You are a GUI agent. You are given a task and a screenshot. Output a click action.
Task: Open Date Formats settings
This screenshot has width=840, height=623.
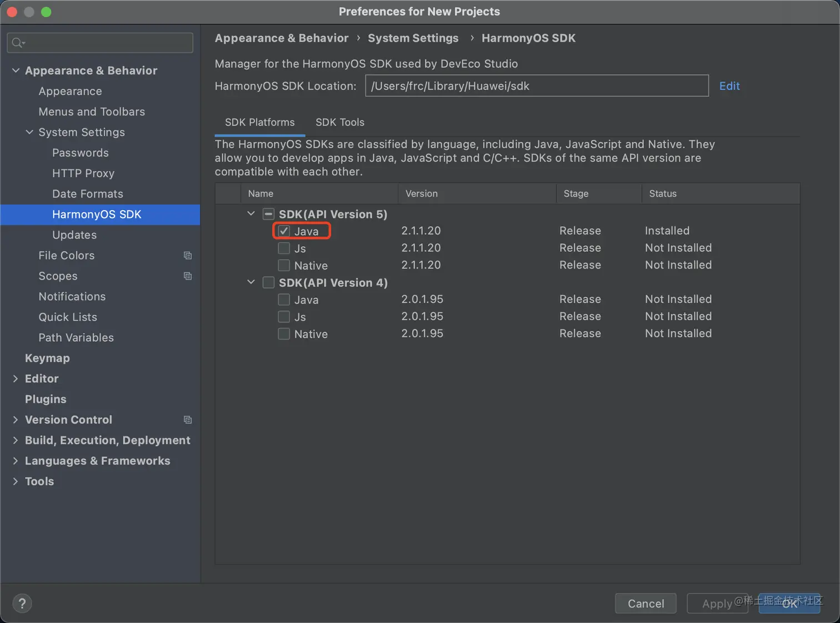tap(88, 194)
